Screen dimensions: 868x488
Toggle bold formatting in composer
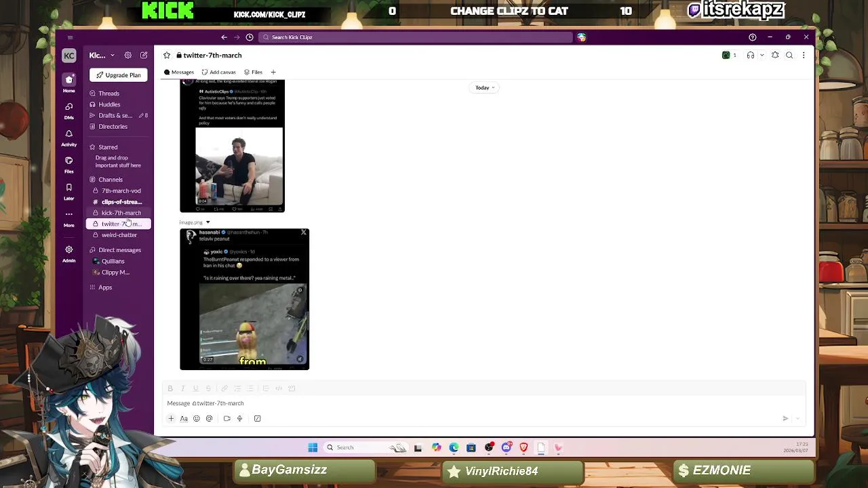(x=170, y=388)
